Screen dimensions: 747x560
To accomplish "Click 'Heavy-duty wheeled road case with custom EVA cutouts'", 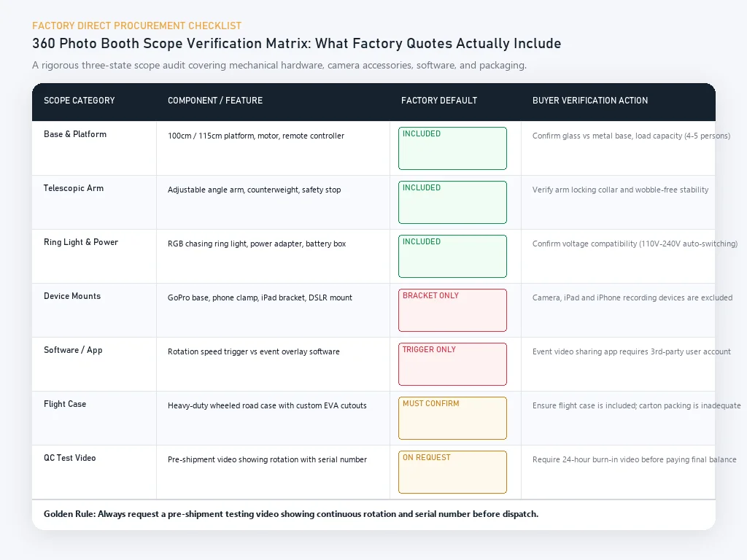I will point(267,405).
